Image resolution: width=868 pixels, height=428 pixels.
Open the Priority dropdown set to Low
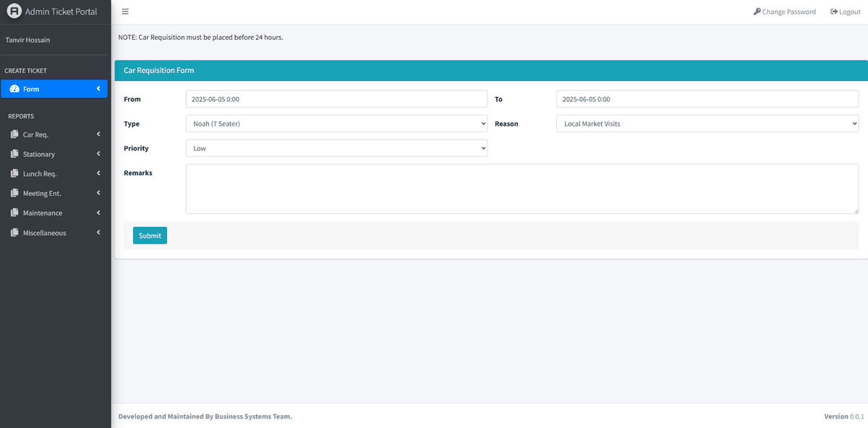click(336, 148)
